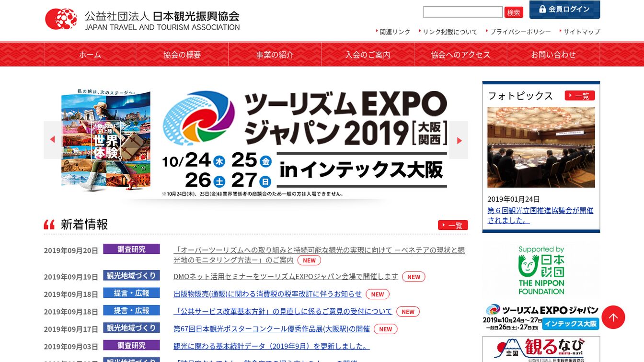Viewport: 644px width, 362px height.
Task: Open the 公共サービス改革基本方針 news link
Action: (x=283, y=311)
